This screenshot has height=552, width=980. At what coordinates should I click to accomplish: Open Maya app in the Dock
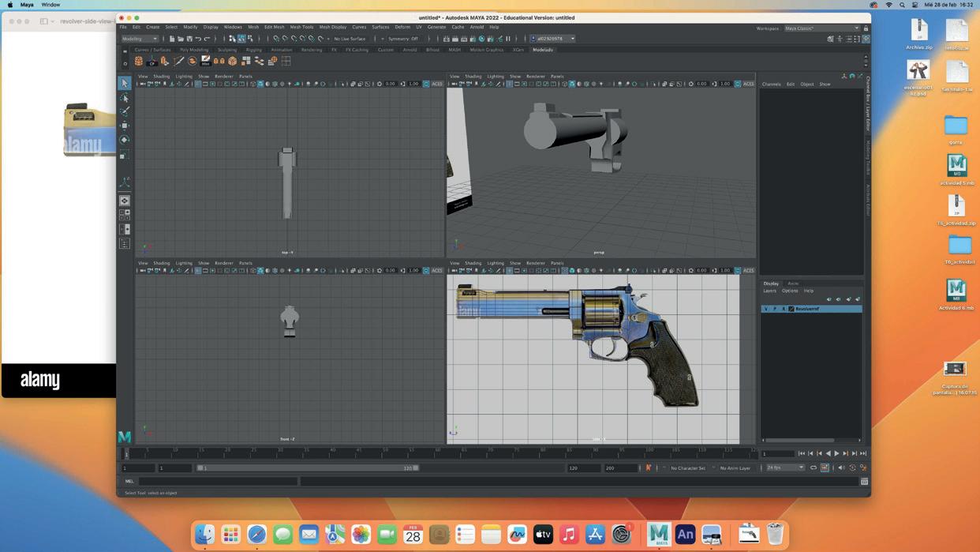[x=659, y=535]
